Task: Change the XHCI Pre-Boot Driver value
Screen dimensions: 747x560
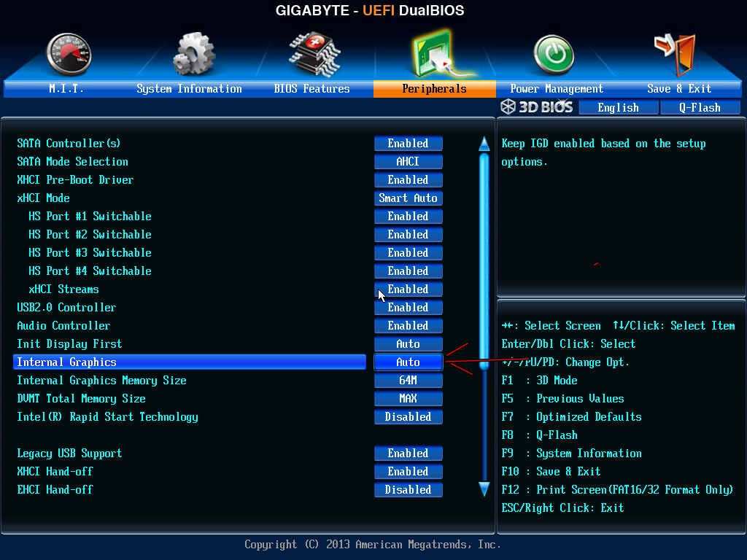Action: coord(409,179)
